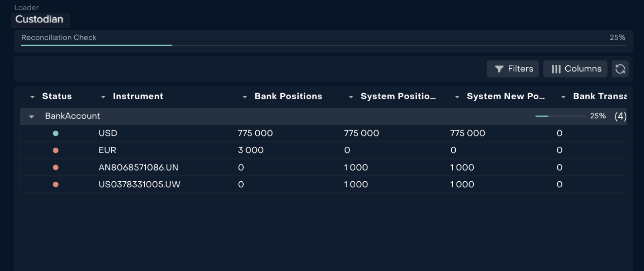Click US0378331005.UW row status dot

coord(56,185)
